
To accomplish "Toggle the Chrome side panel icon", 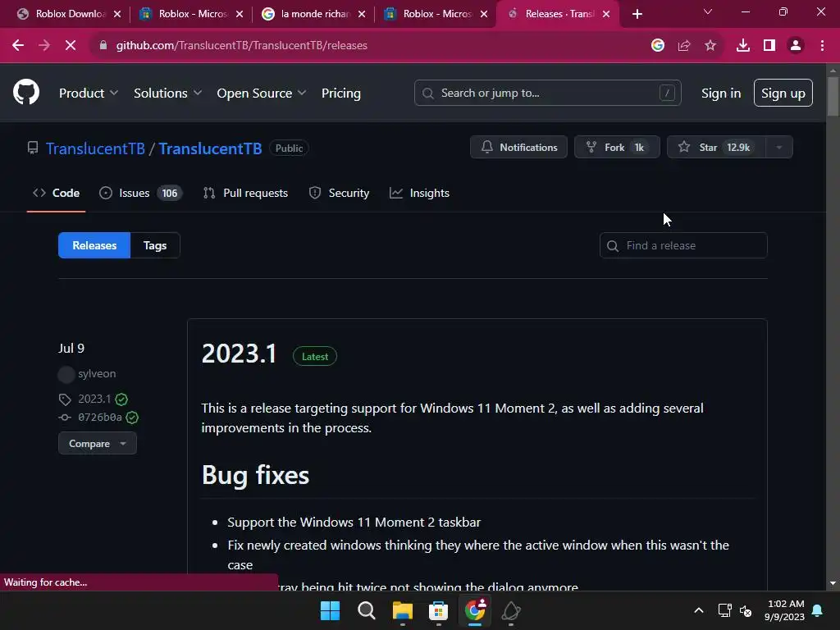I will tap(769, 46).
